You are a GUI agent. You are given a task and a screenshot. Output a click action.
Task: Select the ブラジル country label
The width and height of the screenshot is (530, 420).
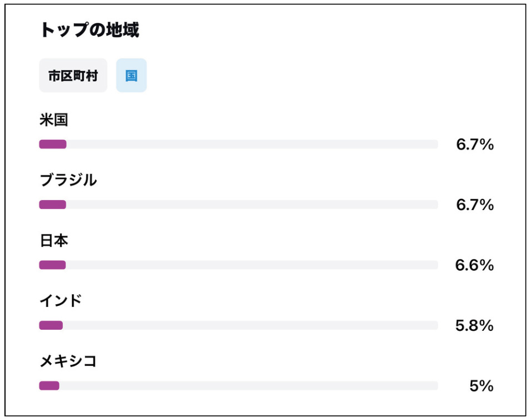click(x=68, y=180)
